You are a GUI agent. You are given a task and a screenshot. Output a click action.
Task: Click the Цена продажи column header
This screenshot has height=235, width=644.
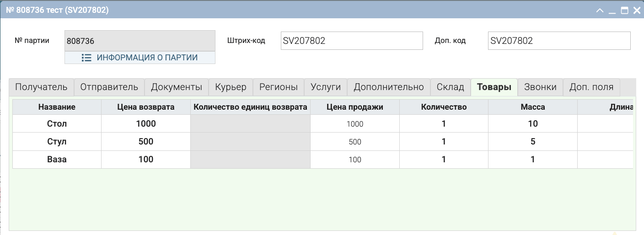point(355,107)
